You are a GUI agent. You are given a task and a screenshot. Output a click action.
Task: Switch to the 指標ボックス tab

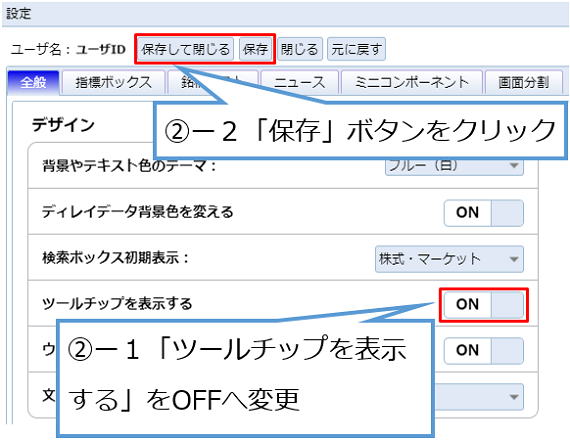113,83
